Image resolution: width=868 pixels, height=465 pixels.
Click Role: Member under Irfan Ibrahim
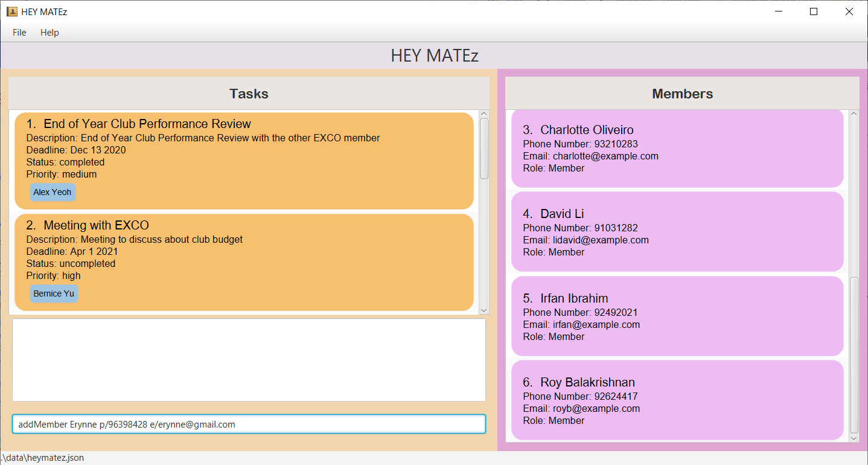coord(554,336)
